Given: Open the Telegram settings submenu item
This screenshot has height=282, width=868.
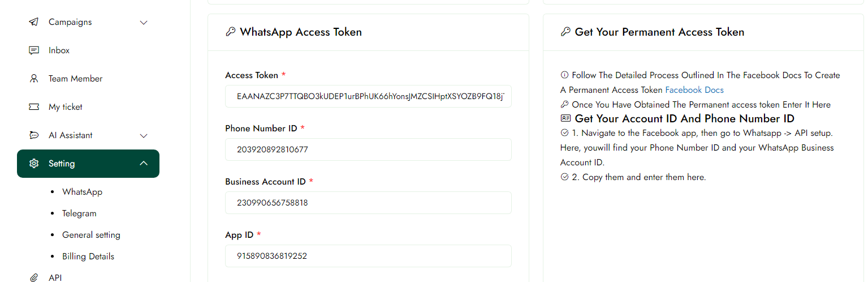Looking at the screenshot, I should [79, 213].
